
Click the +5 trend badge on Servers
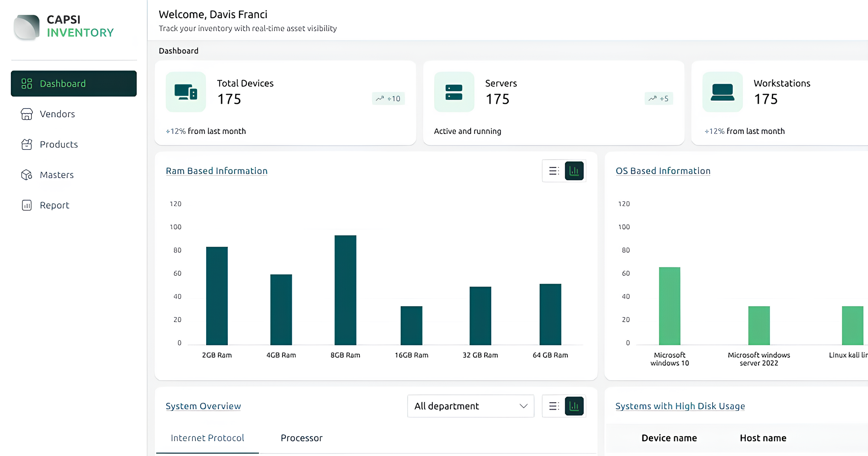(x=659, y=98)
